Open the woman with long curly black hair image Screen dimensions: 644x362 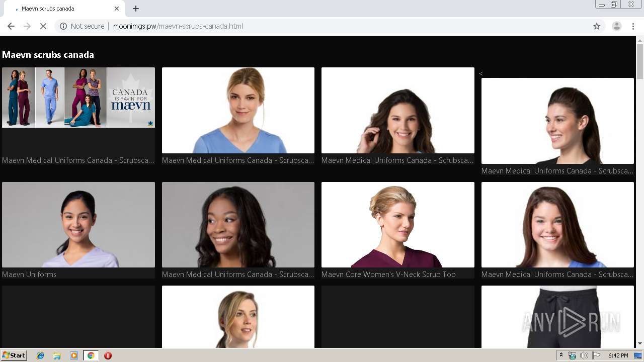tap(238, 225)
